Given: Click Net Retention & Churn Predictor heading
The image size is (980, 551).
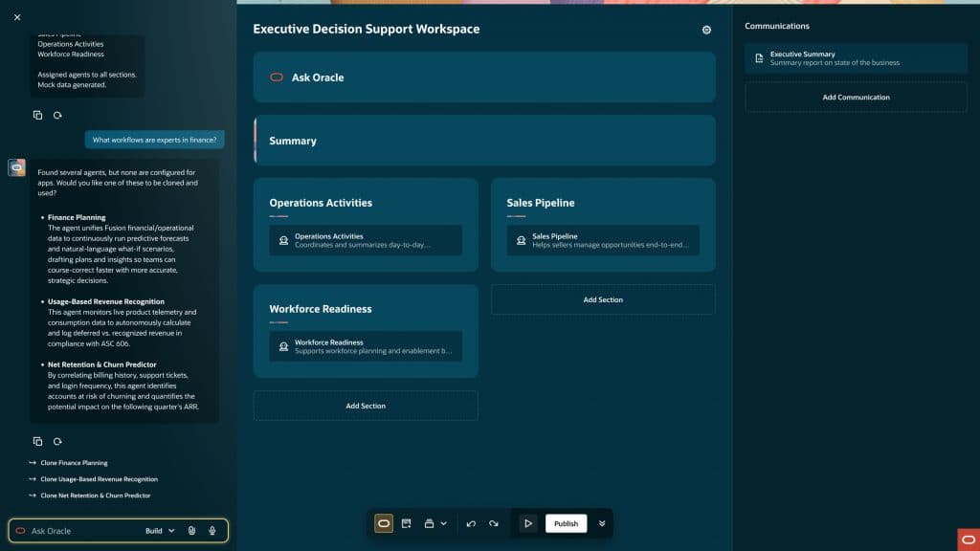Looking at the screenshot, I should (x=101, y=364).
